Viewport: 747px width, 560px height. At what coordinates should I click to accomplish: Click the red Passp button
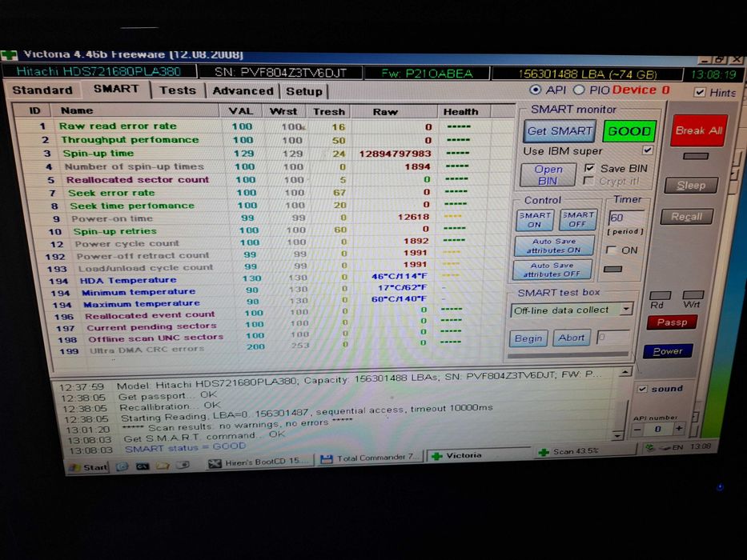672,322
